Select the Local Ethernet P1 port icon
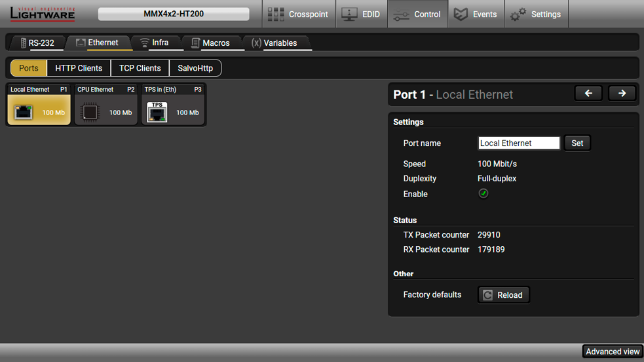644x362 pixels. [x=24, y=112]
